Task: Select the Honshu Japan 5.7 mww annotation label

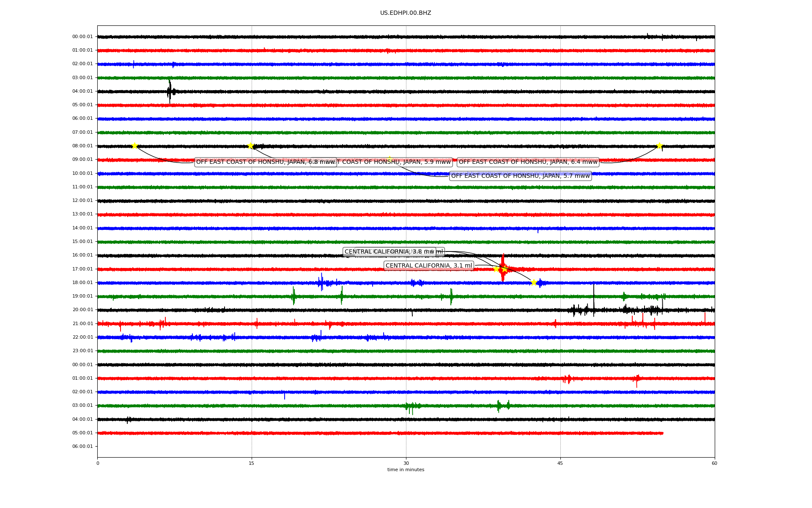Action: (520, 176)
